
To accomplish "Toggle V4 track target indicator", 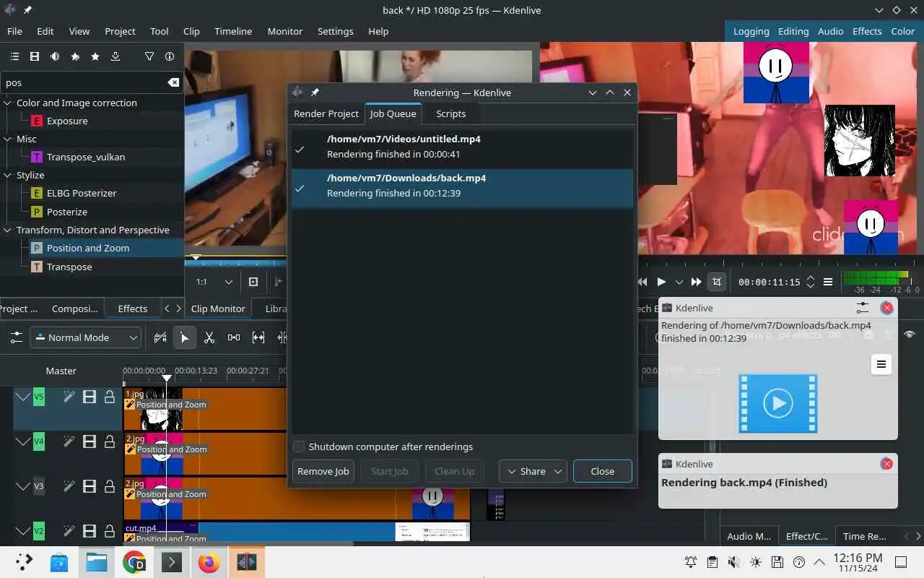I will click(x=39, y=441).
